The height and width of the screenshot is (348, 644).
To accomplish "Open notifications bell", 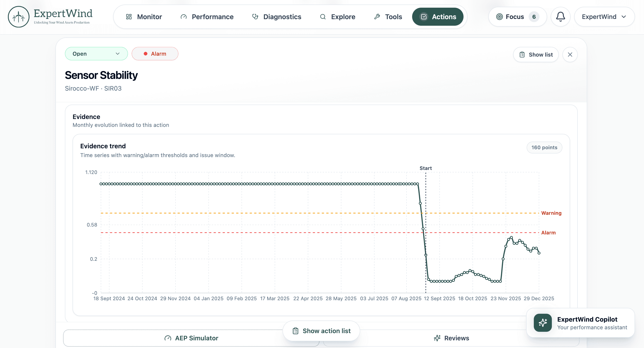I will (560, 17).
